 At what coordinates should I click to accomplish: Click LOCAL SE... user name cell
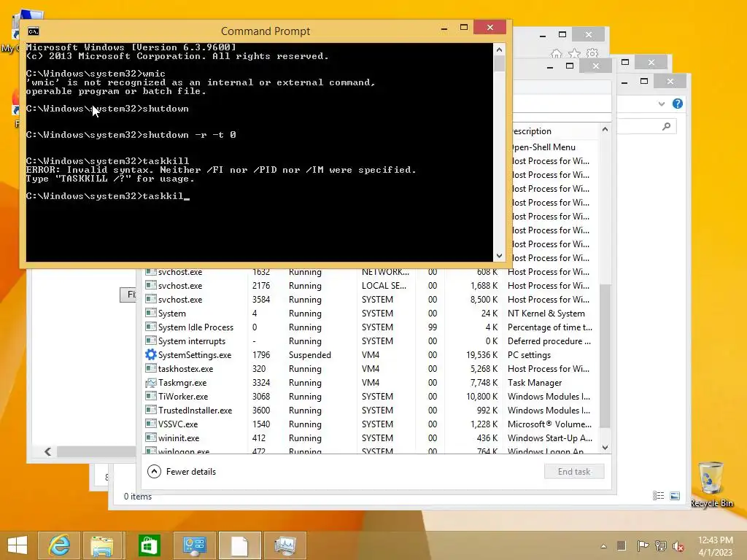coord(384,286)
